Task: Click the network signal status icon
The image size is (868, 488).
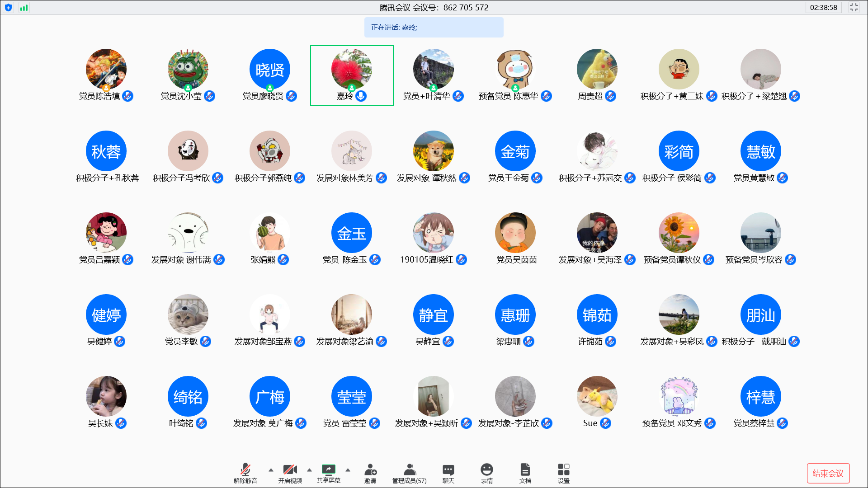Action: click(x=24, y=7)
